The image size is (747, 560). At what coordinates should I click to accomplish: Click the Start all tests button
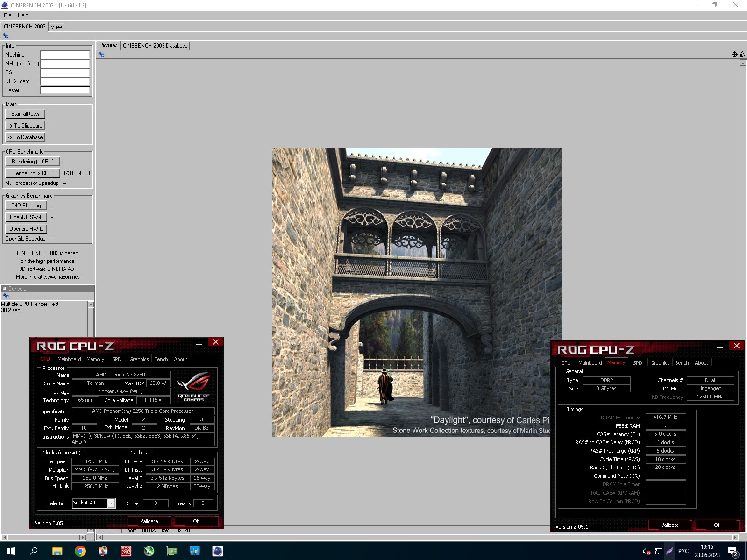pos(25,114)
